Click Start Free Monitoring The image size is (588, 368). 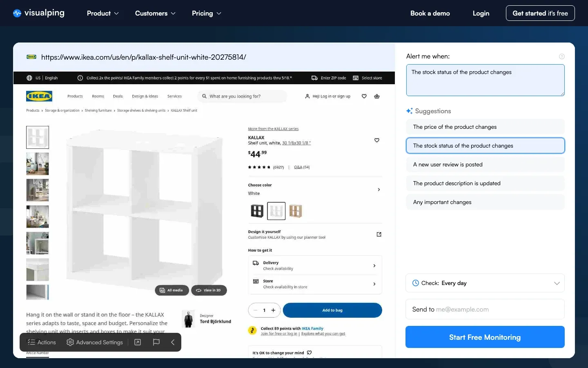485,337
